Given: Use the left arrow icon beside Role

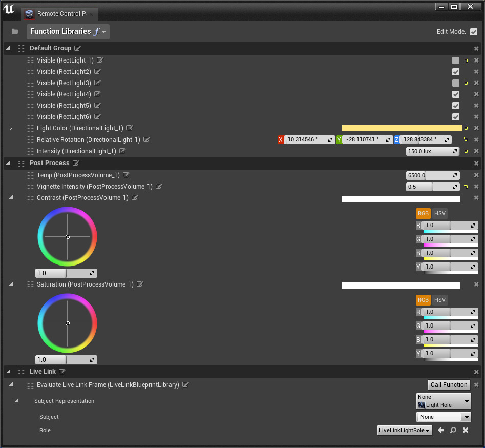Looking at the screenshot, I should tap(441, 430).
